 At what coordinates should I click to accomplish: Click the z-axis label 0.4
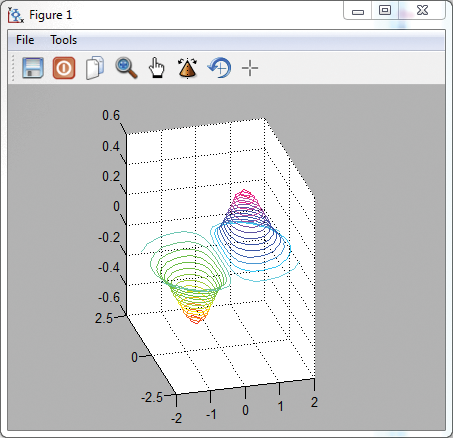click(x=111, y=146)
